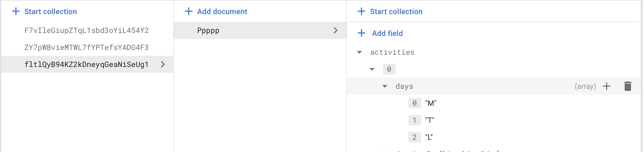Image resolution: width=644 pixels, height=152 pixels.
Task: Click the Add field link
Action: 387,33
